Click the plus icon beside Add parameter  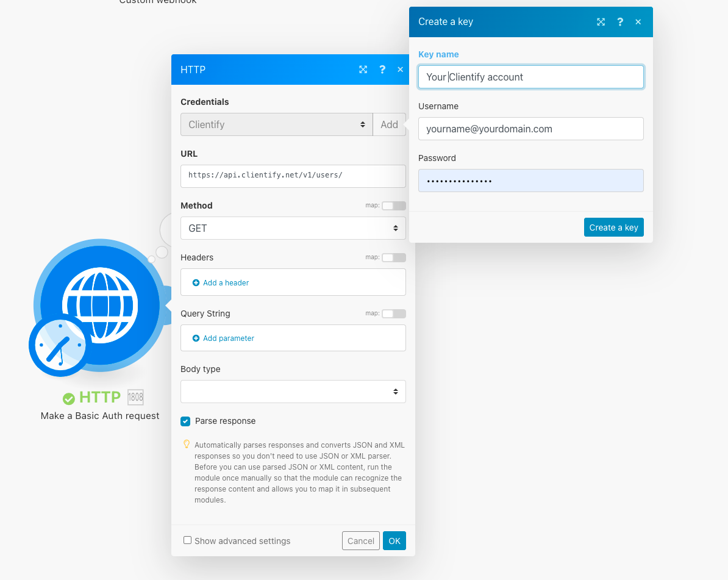pos(196,338)
